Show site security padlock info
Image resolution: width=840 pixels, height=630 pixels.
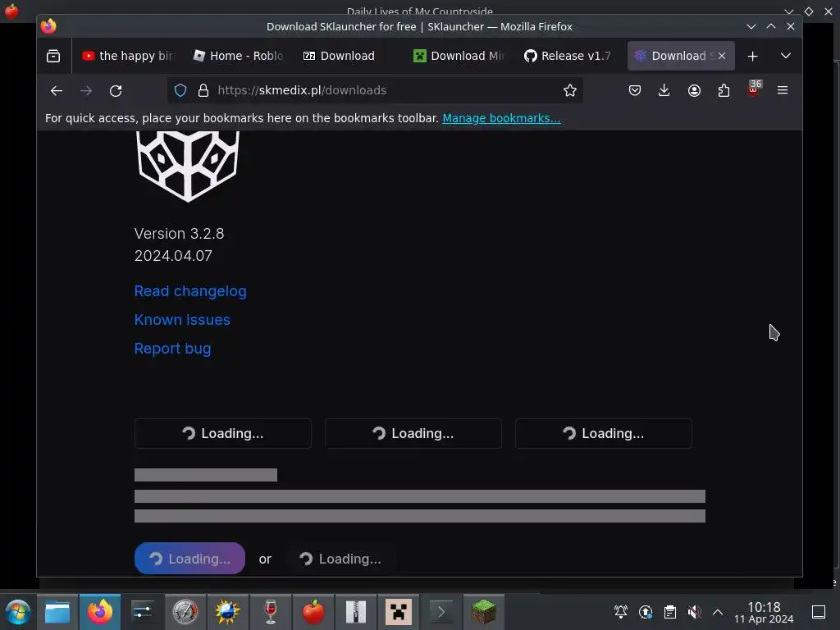click(x=203, y=90)
